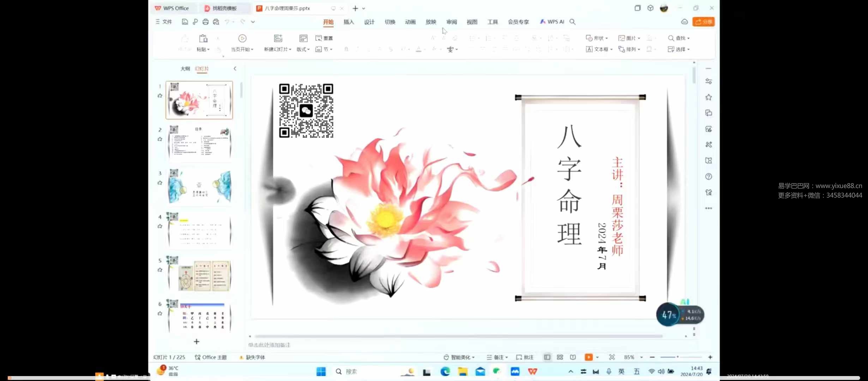
Task: Expand the 版式 (Layout) dropdown arrow
Action: [309, 49]
